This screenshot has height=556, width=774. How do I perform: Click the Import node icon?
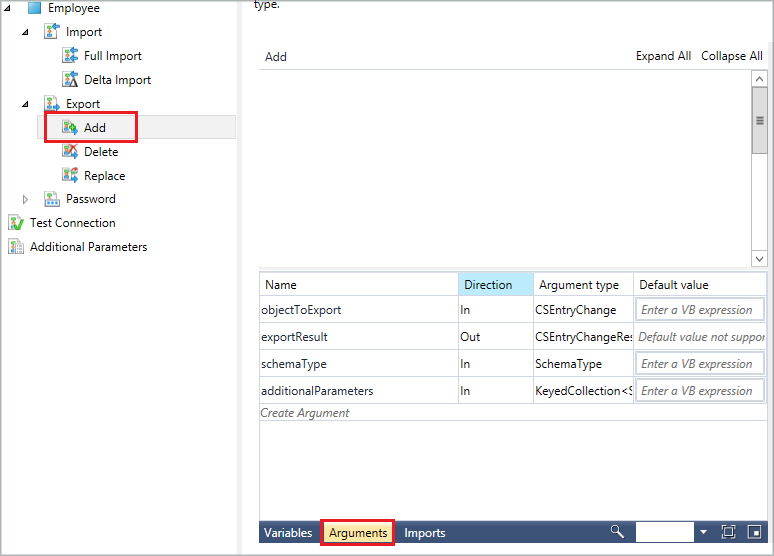[52, 32]
